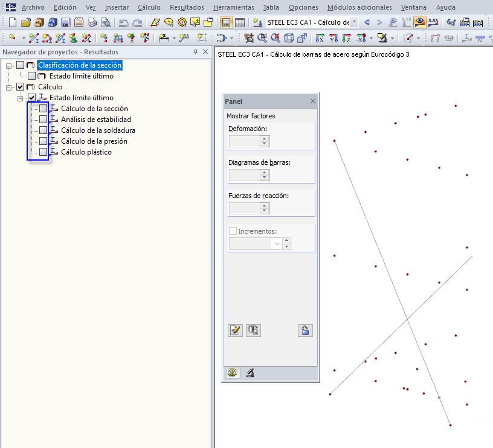Open dropdown next to dimension tool

coord(174,38)
